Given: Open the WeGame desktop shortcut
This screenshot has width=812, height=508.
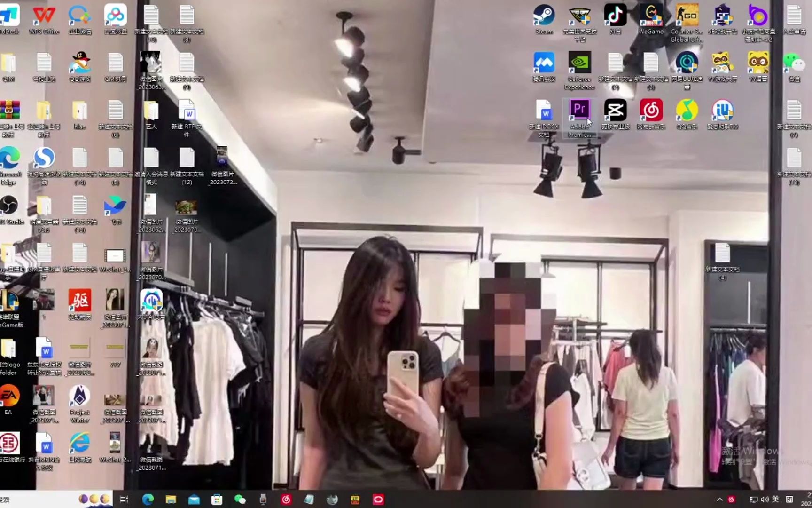Looking at the screenshot, I should click(x=651, y=19).
